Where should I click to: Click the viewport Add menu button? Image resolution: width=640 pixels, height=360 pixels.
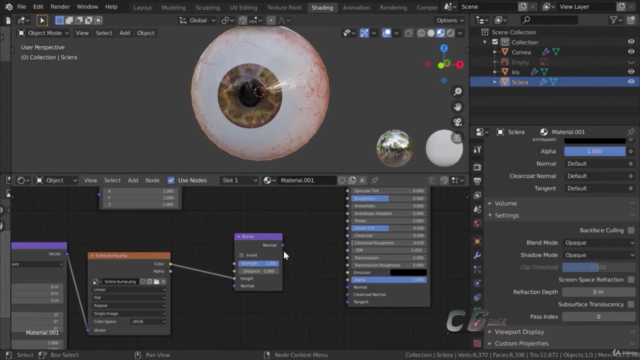[x=124, y=33]
